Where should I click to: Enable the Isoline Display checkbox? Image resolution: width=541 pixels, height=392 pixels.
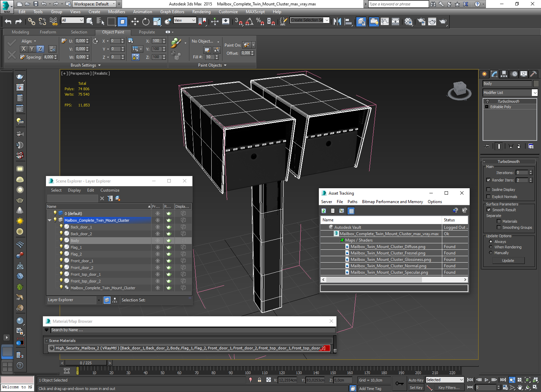488,190
